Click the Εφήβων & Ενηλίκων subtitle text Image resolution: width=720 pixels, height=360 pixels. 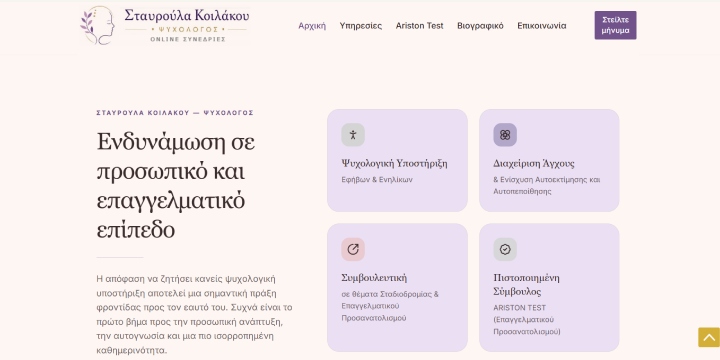(377, 180)
